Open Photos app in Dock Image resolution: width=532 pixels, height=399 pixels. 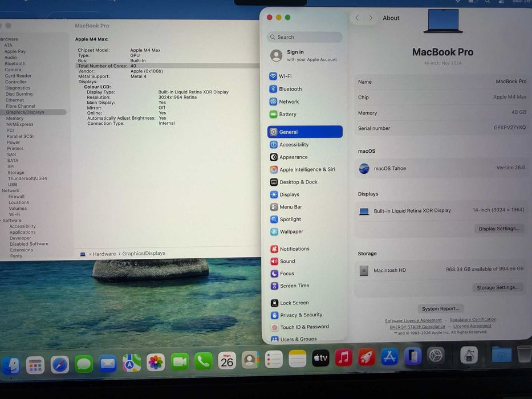156,363
